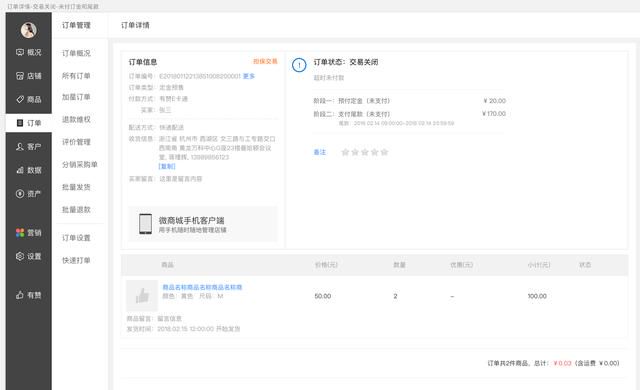Click the 订单信息 section heading

143,62
